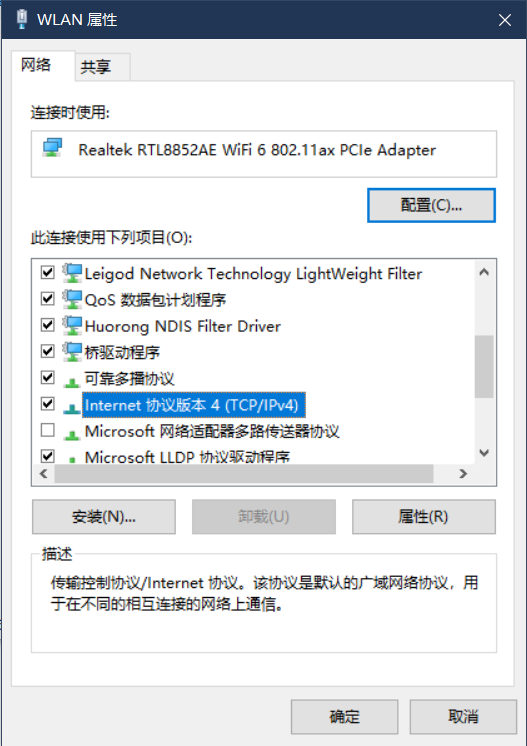Enable Microsoft 网络适配器多路传送器协议 checkbox
The height and width of the screenshot is (746, 527).
tap(48, 430)
